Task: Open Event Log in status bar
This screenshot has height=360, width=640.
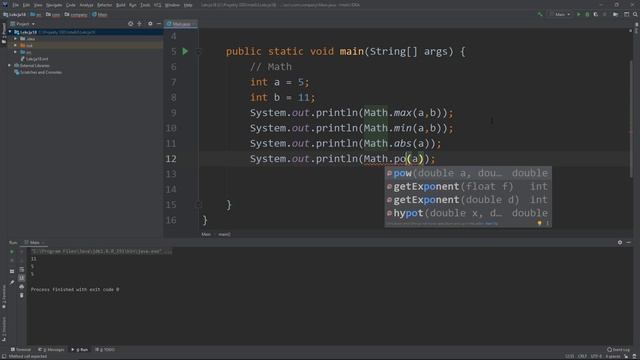Action: pos(618,350)
